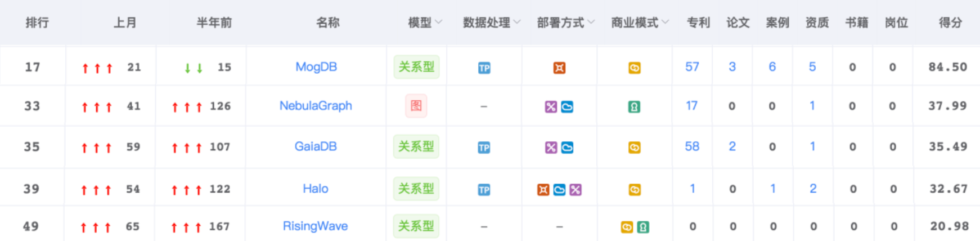Click the 图 model tag for NebulaGraph
This screenshot has width=980, height=241.
pyautogui.click(x=416, y=106)
